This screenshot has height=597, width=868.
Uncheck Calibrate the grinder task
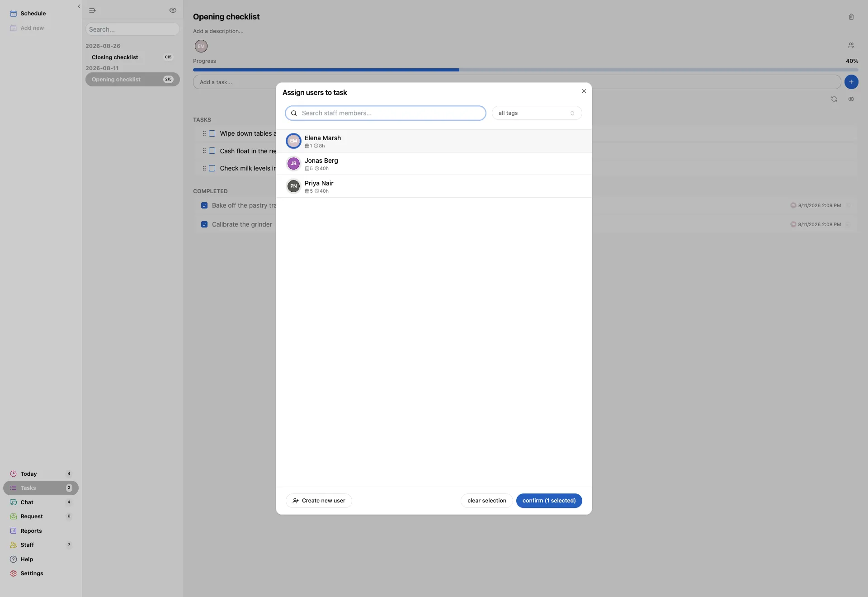pos(204,224)
